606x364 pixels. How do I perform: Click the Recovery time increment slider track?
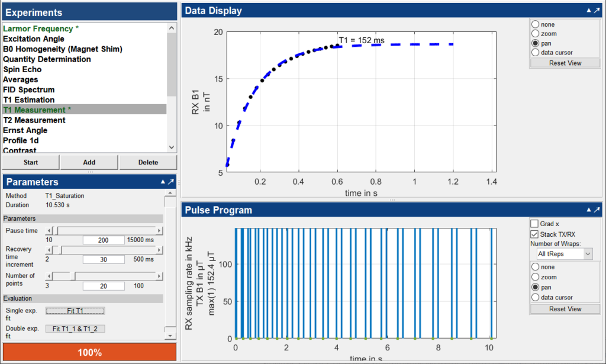click(x=107, y=250)
